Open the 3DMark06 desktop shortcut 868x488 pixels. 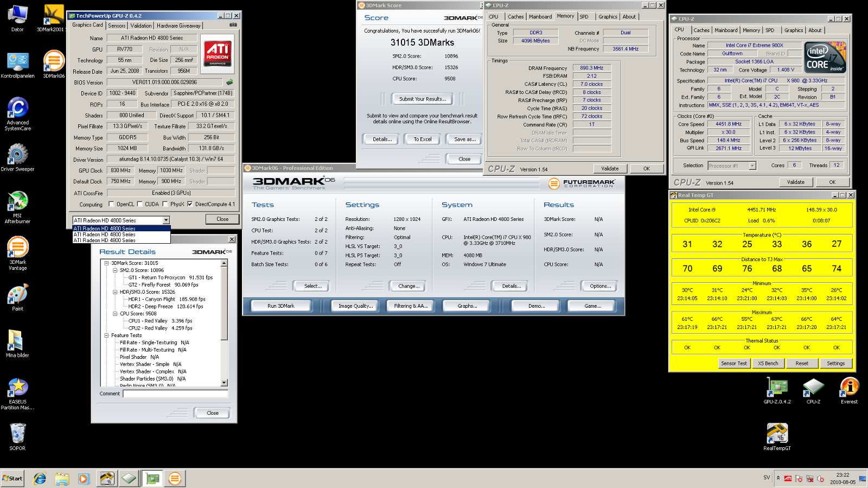coord(53,64)
